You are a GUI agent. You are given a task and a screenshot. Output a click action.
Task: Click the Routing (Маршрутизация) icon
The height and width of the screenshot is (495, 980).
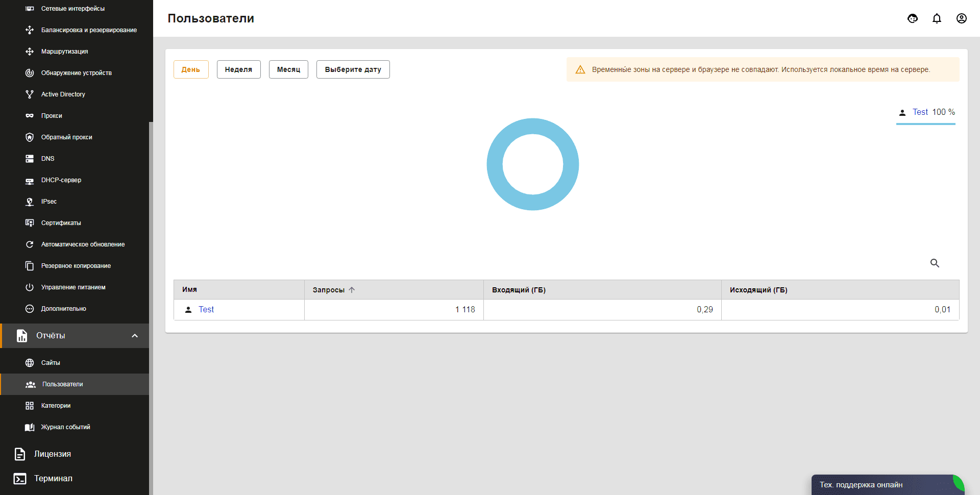(x=30, y=52)
